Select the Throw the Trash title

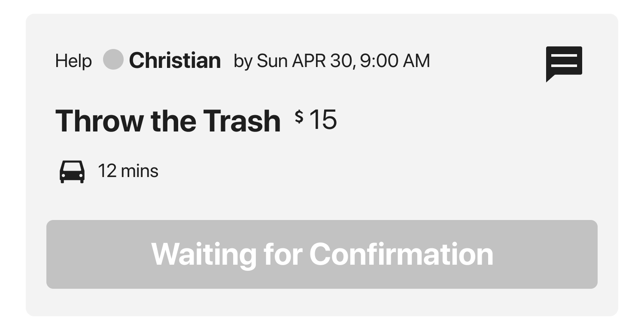[168, 121]
